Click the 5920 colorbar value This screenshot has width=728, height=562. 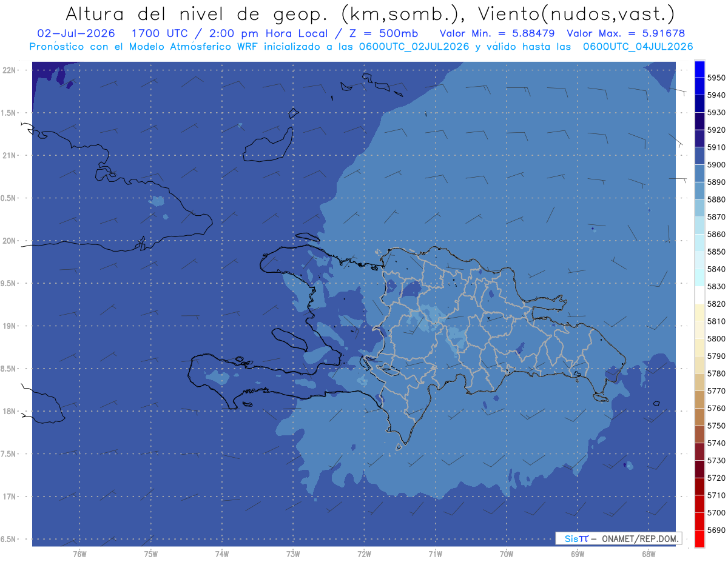tap(716, 130)
